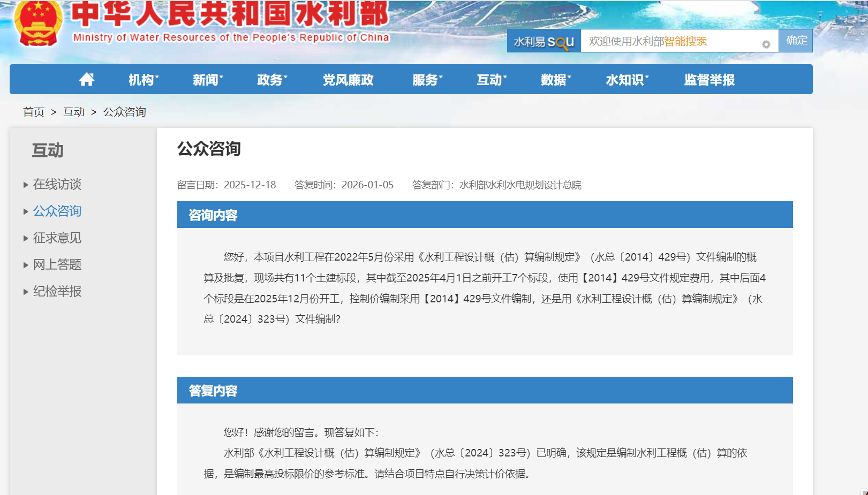
Task: Focus the 水利部智能搜索 input field
Action: pyautogui.click(x=672, y=41)
